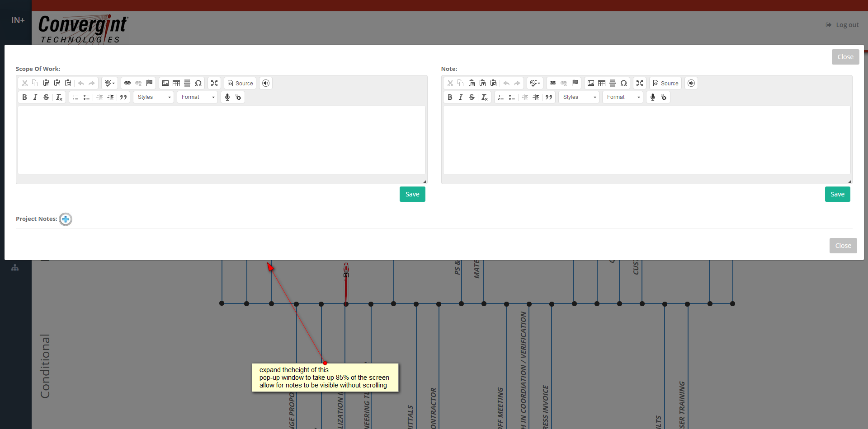This screenshot has width=868, height=429.
Task: Save the Scope Of Work text
Action: coord(412,194)
